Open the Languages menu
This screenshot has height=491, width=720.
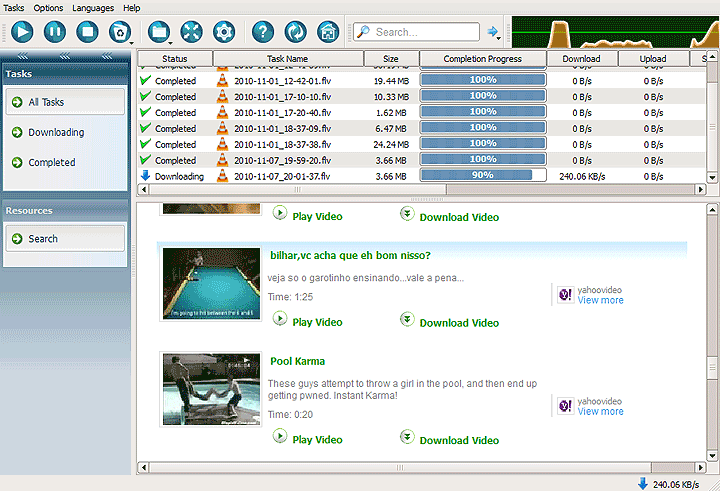93,7
